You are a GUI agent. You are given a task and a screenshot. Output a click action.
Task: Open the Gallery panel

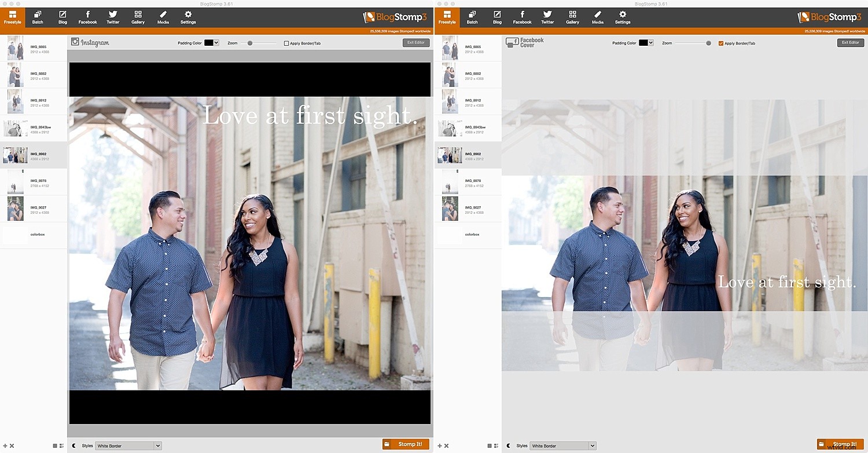click(138, 17)
